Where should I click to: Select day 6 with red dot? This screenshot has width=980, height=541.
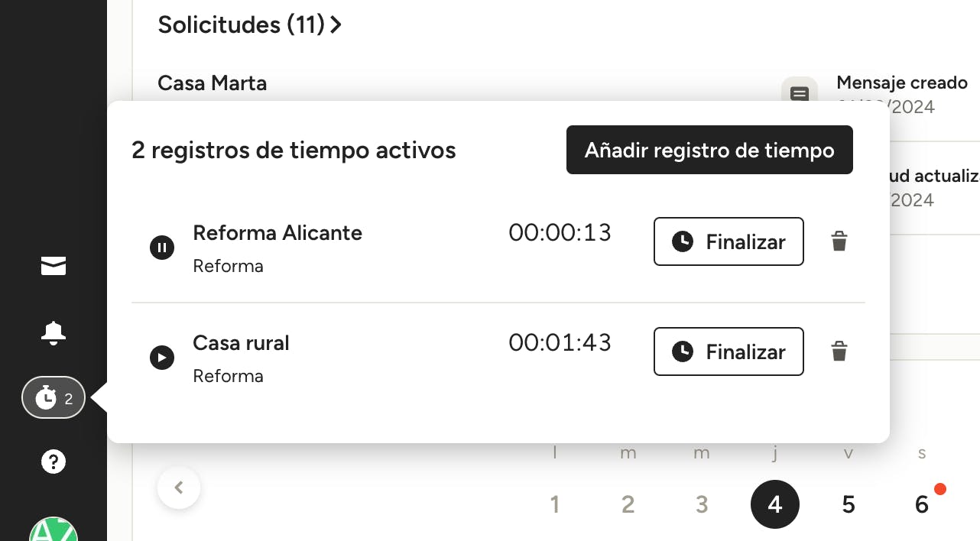pos(922,504)
